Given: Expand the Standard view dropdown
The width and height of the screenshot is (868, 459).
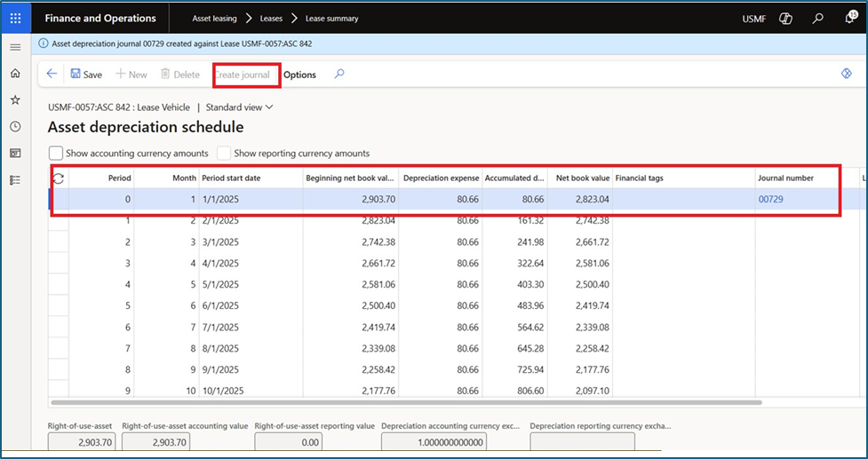Looking at the screenshot, I should [x=240, y=107].
